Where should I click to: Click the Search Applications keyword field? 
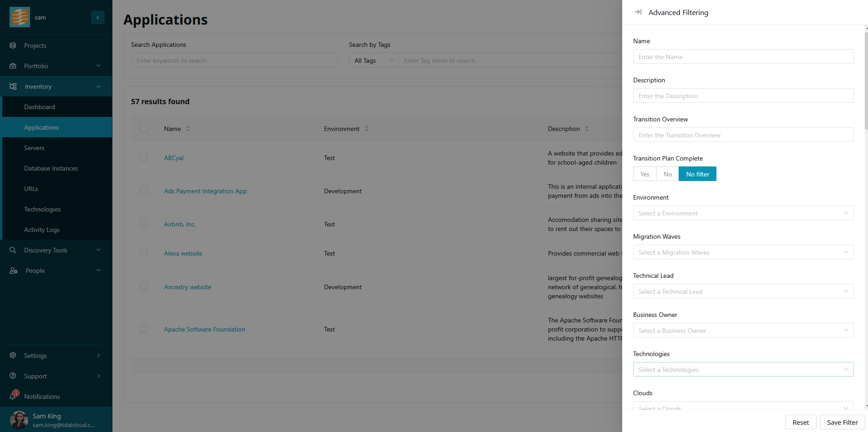(x=234, y=60)
